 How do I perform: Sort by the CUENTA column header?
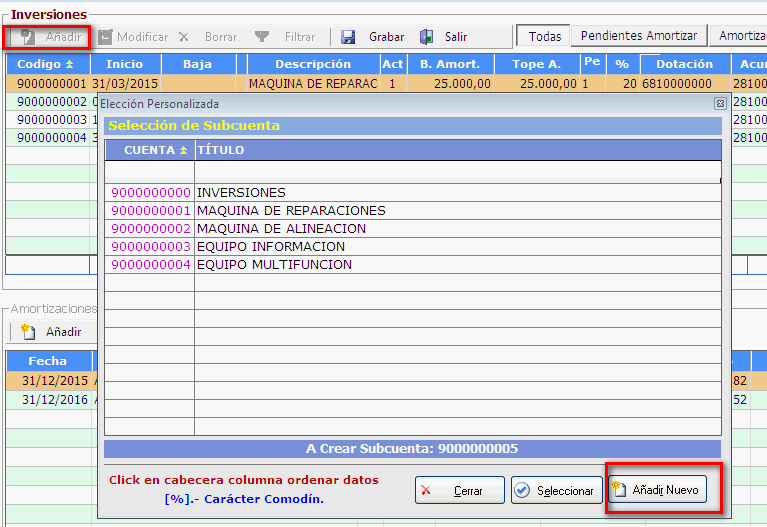[150, 150]
